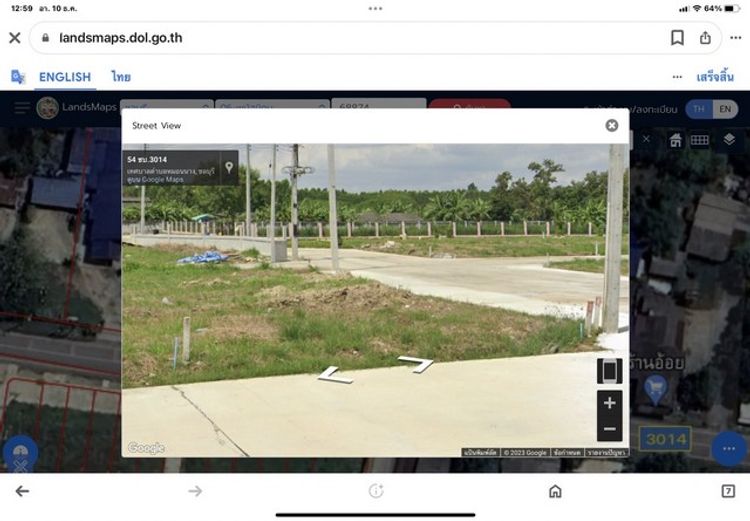
Task: Switch language toggle to TH
Action: tap(699, 109)
